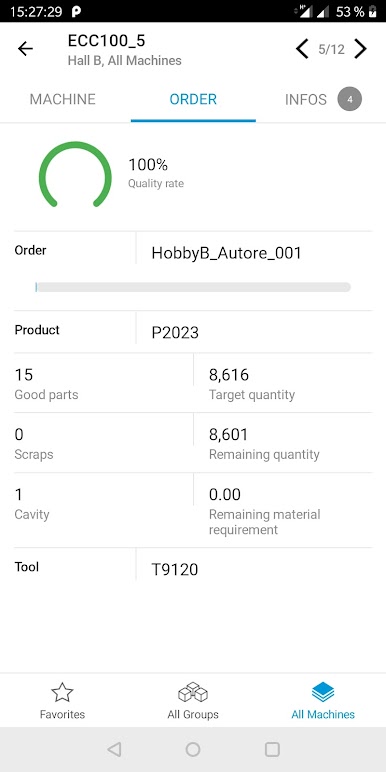Tap Android back navigation triangle
This screenshot has height=772, width=386.
pyautogui.click(x=114, y=749)
